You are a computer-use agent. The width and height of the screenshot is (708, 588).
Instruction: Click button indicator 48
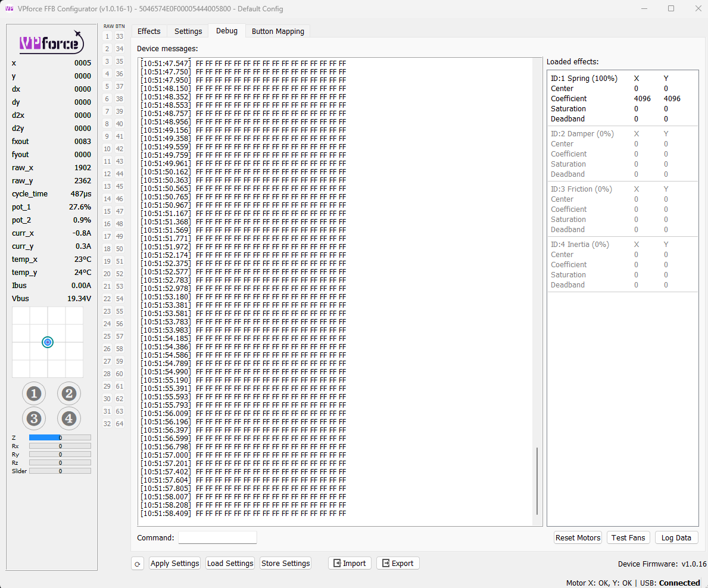pyautogui.click(x=119, y=224)
